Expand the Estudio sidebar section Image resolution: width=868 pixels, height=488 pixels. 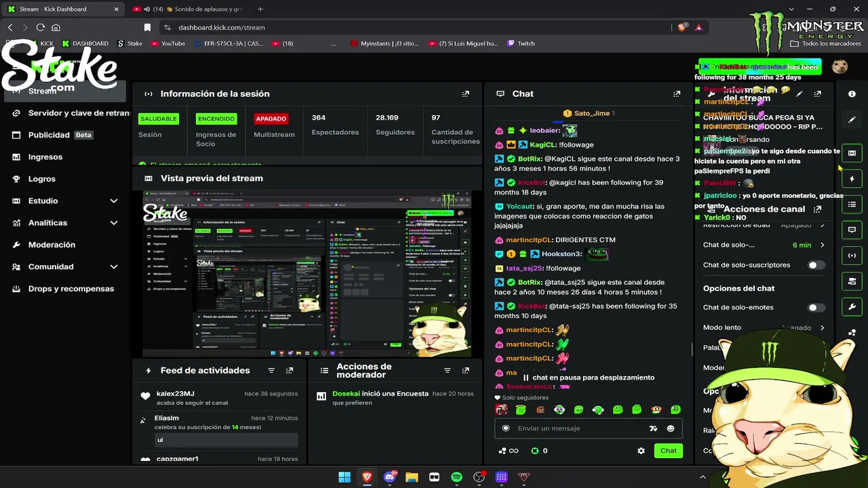tap(65, 201)
